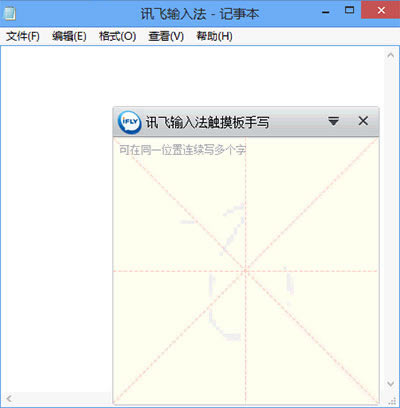Click the handwriting canvas center grid area
Screen dimensions: 400x408
(x=246, y=271)
